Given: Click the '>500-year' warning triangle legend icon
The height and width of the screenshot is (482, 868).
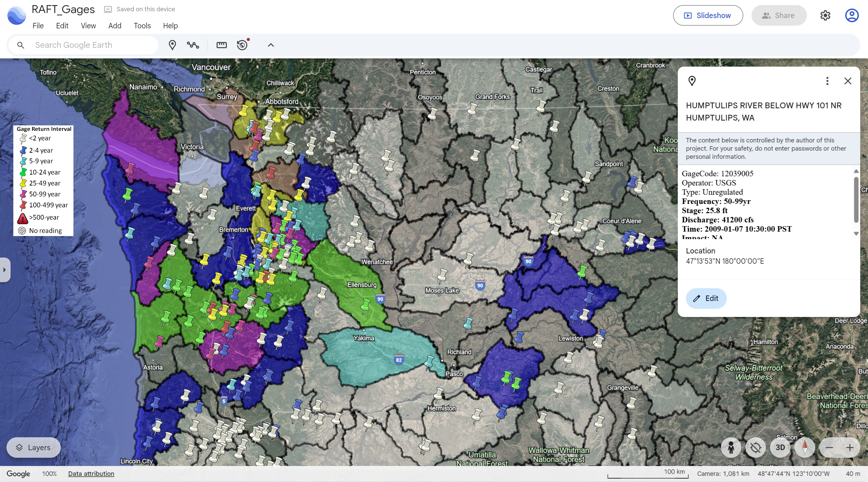Looking at the screenshot, I should 23,218.
